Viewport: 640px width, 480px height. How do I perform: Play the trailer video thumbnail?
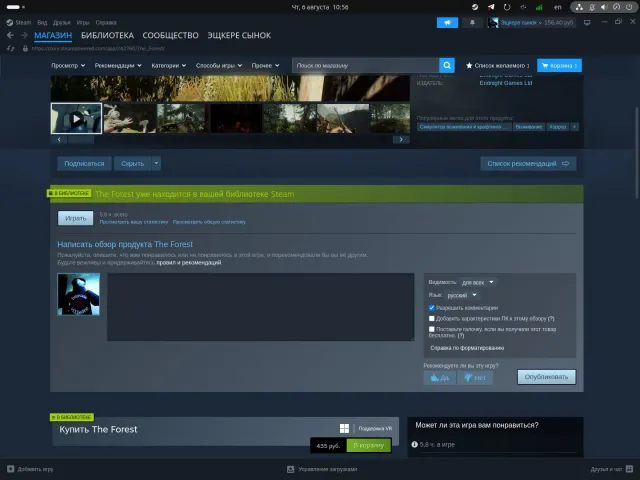pos(76,118)
